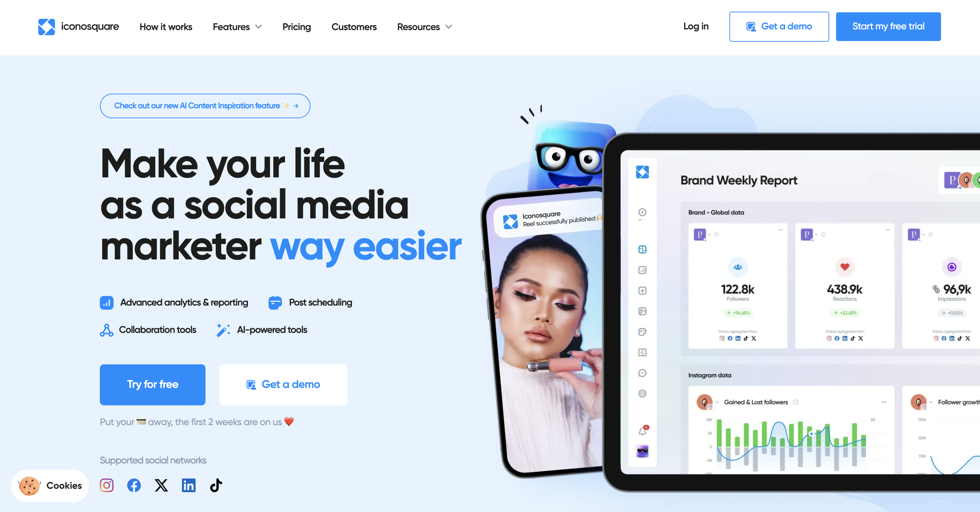Click the Try for free blue button
980x512 pixels.
click(x=152, y=384)
